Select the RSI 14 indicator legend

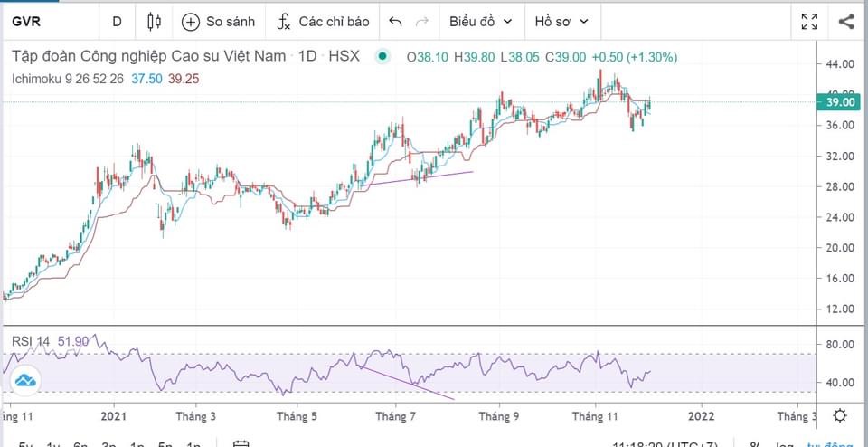(x=33, y=342)
